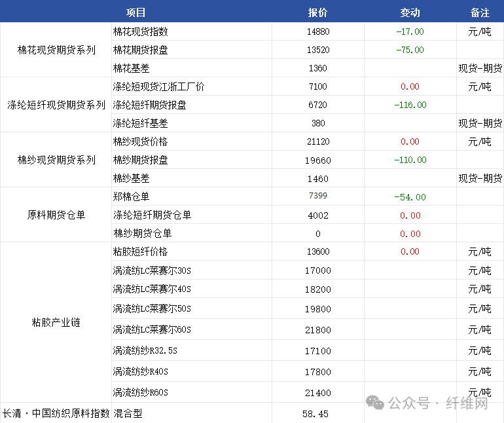Select the price value 13520
The height and width of the screenshot is (423, 504).
[x=318, y=50]
